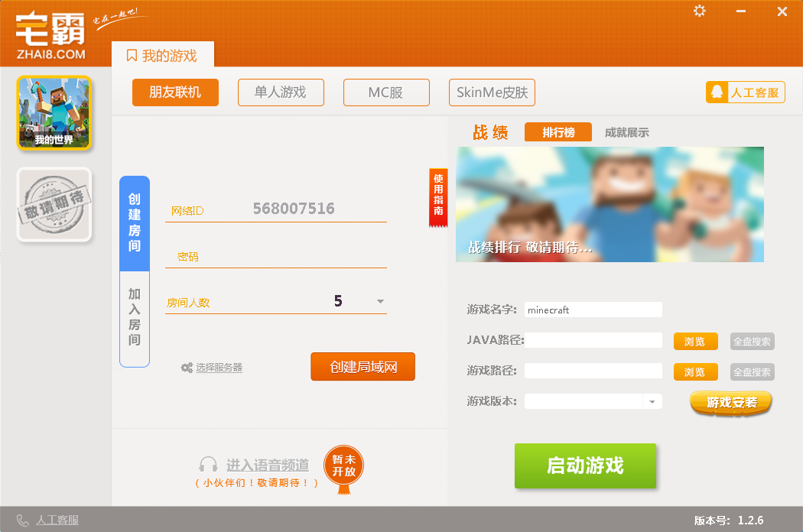803x532 pixels.
Task: Click 全盘搜索 next to JAVA路径
Action: [x=751, y=340]
